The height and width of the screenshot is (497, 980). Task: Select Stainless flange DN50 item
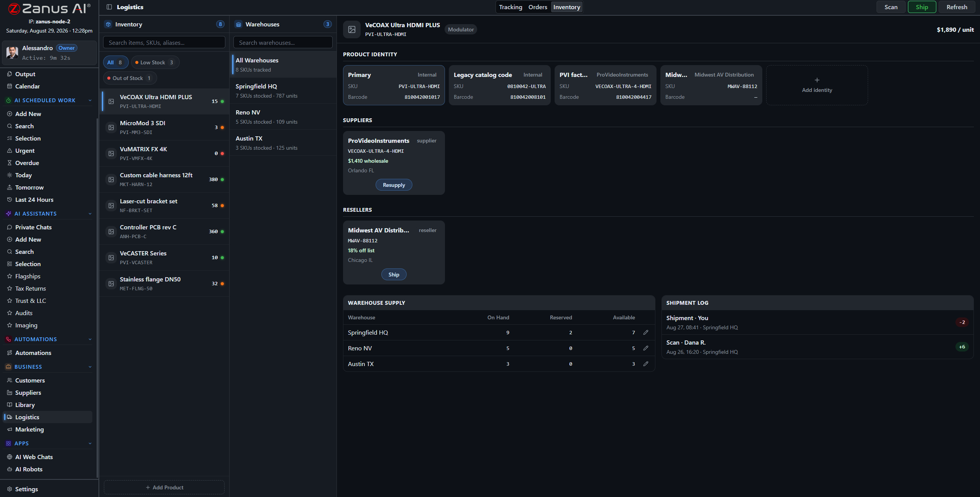(x=164, y=284)
